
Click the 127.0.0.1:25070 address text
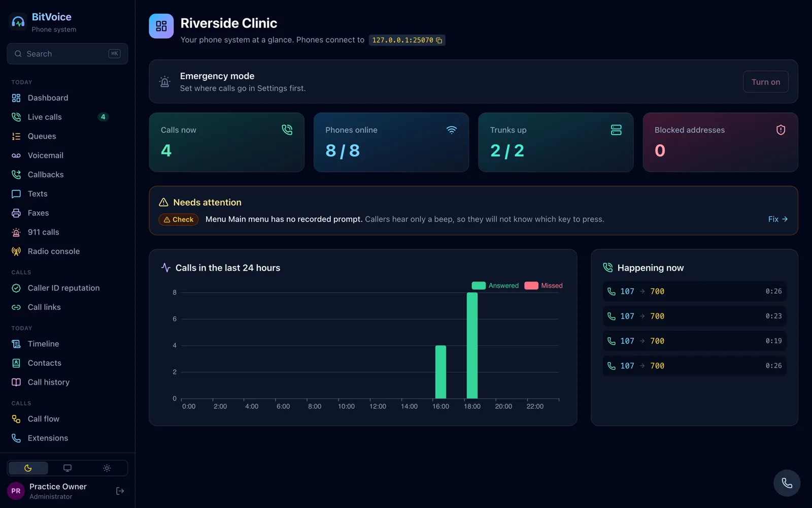(x=402, y=41)
